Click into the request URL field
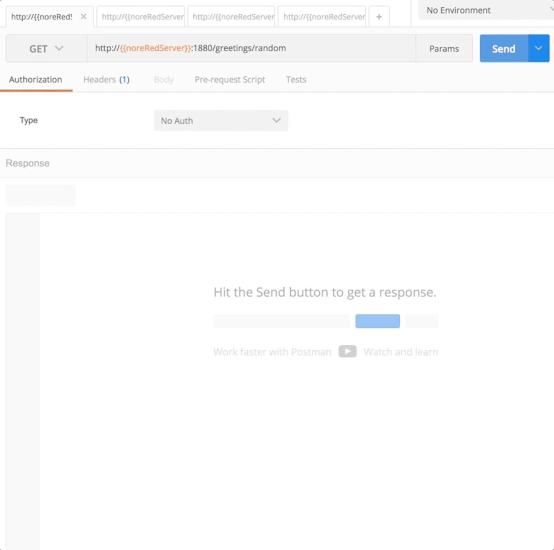Screen dimensions: 554x550 click(x=251, y=48)
